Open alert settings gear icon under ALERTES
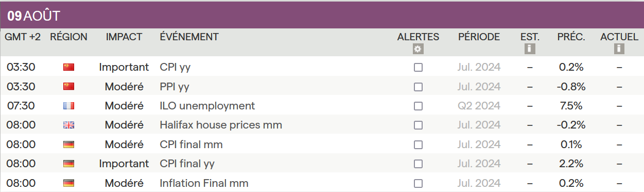644x192 pixels. (418, 49)
